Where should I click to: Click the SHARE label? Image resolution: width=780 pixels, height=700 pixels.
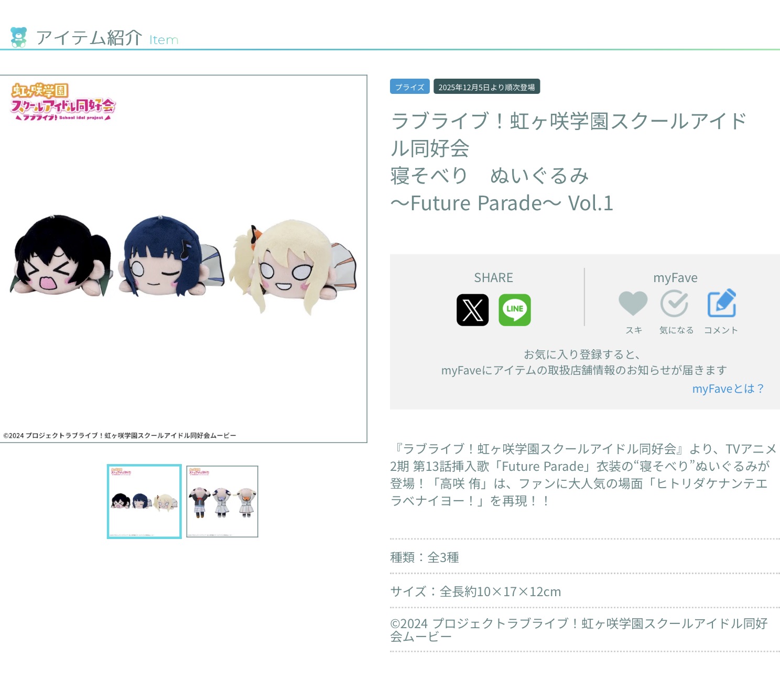pos(493,277)
